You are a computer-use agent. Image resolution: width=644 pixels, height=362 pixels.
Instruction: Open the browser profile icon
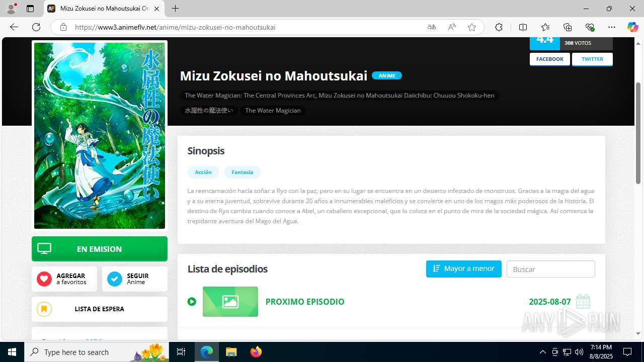tap(11, 9)
